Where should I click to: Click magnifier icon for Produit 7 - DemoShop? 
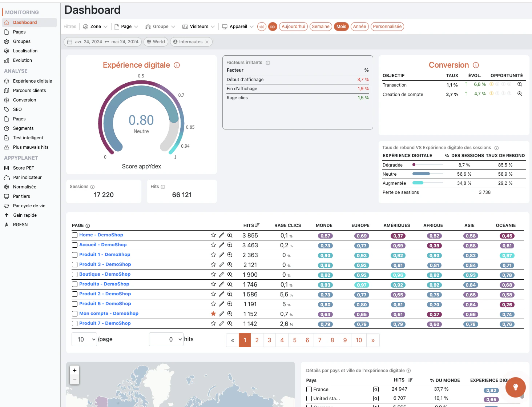coord(230,323)
